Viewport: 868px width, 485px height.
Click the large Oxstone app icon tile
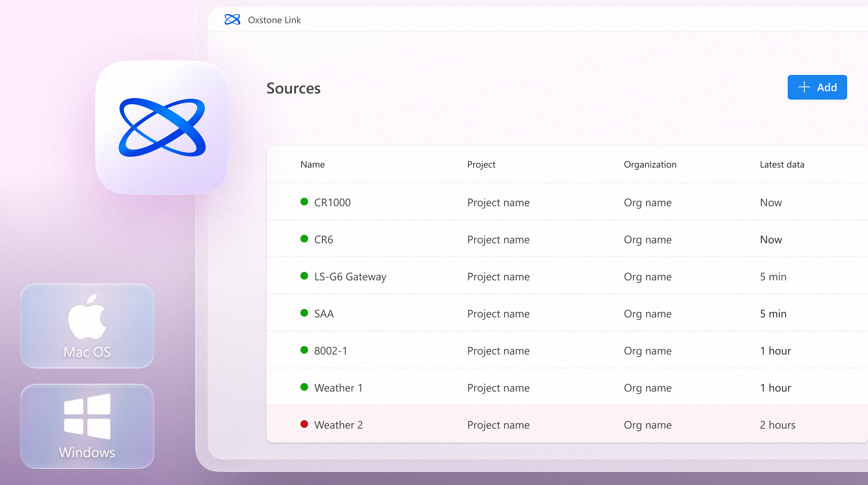[162, 127]
